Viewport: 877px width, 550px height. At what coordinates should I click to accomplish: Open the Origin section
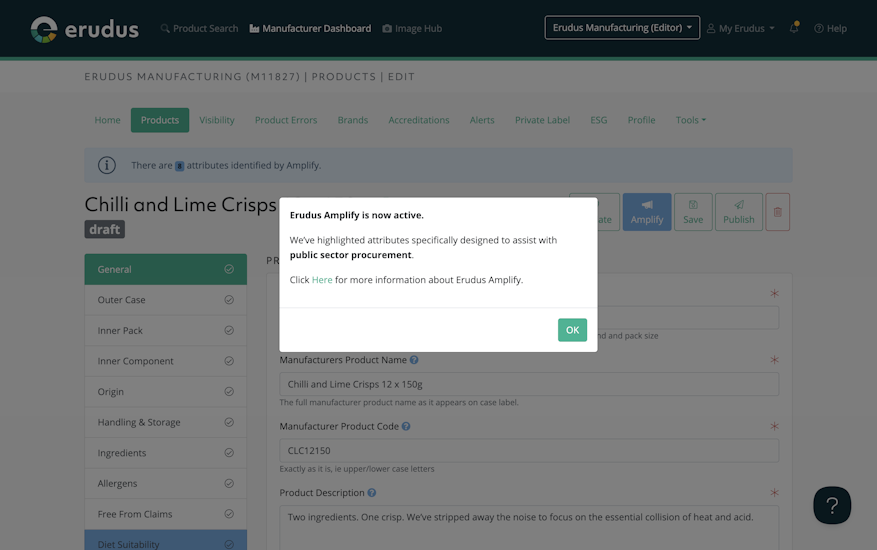pos(166,392)
